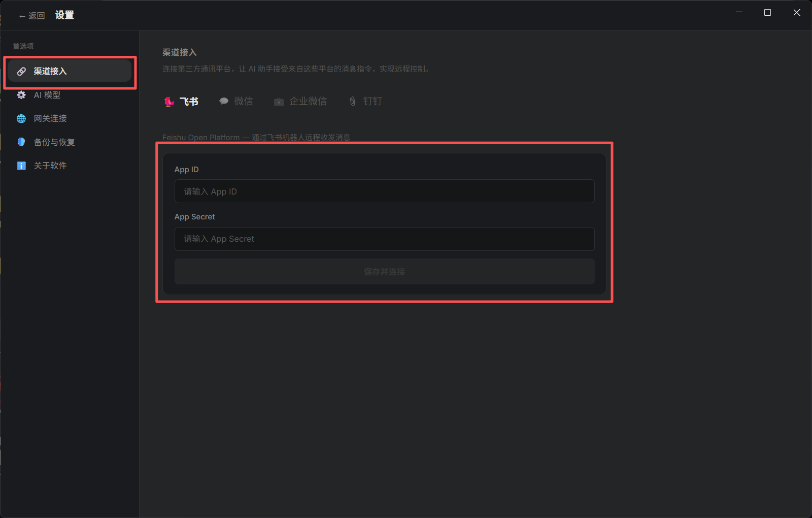Close the settings window
The width and height of the screenshot is (812, 518).
tap(797, 12)
